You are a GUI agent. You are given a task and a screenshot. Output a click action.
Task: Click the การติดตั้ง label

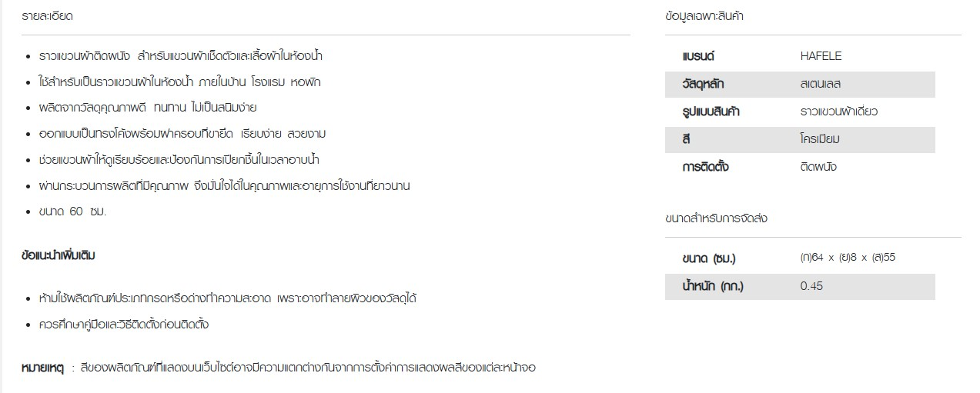(x=705, y=167)
